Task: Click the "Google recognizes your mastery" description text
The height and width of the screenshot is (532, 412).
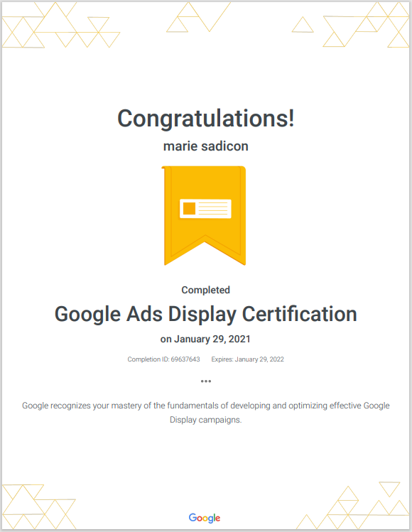Action: coord(206,413)
